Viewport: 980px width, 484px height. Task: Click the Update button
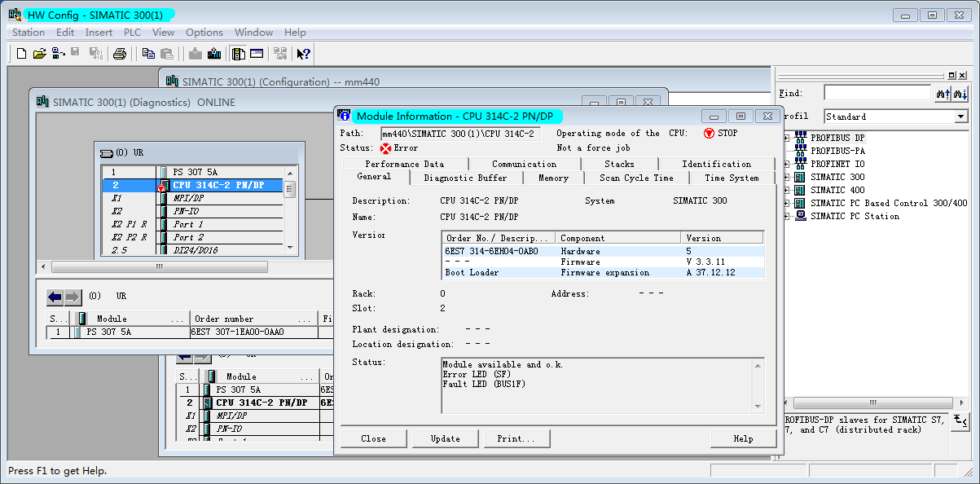(x=446, y=438)
